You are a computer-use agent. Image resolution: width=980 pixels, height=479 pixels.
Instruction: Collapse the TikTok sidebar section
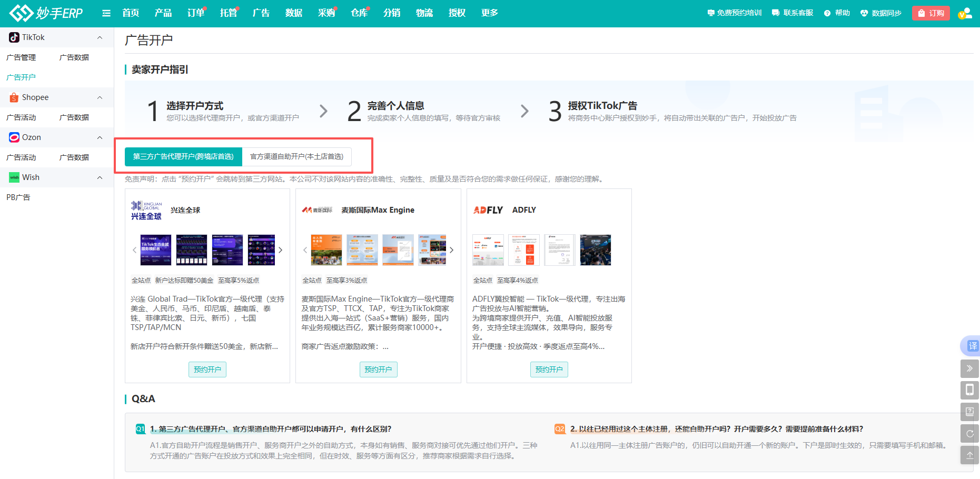(100, 37)
